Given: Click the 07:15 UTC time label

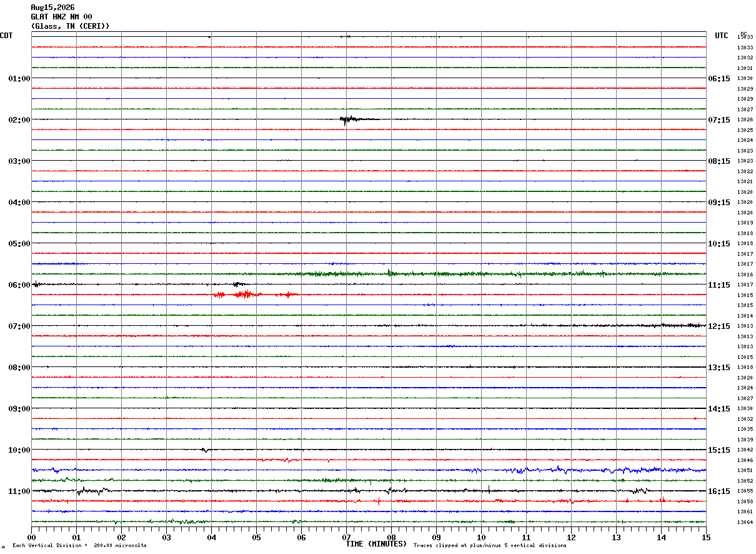Looking at the screenshot, I should pyautogui.click(x=719, y=120).
